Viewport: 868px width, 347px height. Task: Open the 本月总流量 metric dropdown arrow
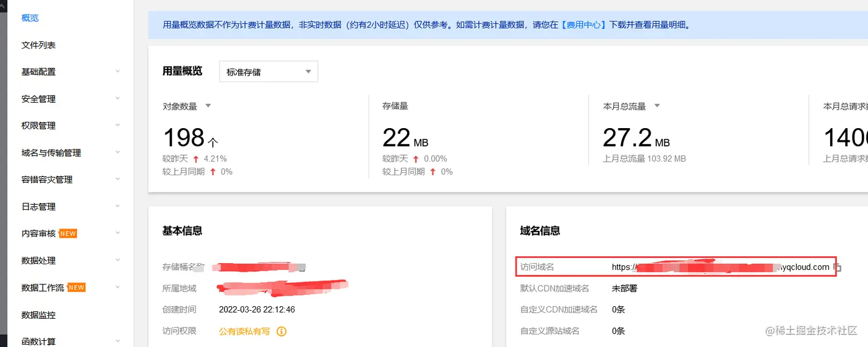tap(657, 106)
